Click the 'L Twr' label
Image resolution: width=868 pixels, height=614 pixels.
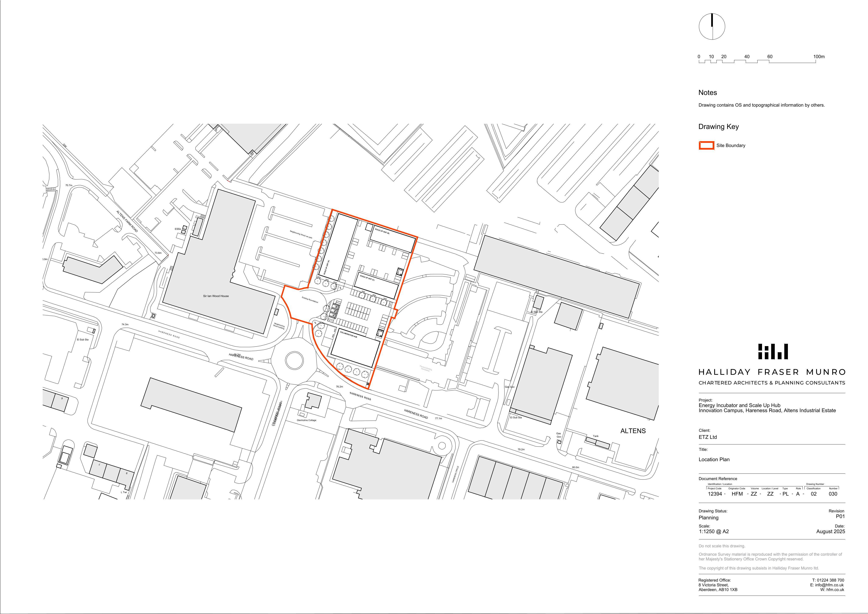(x=124, y=492)
